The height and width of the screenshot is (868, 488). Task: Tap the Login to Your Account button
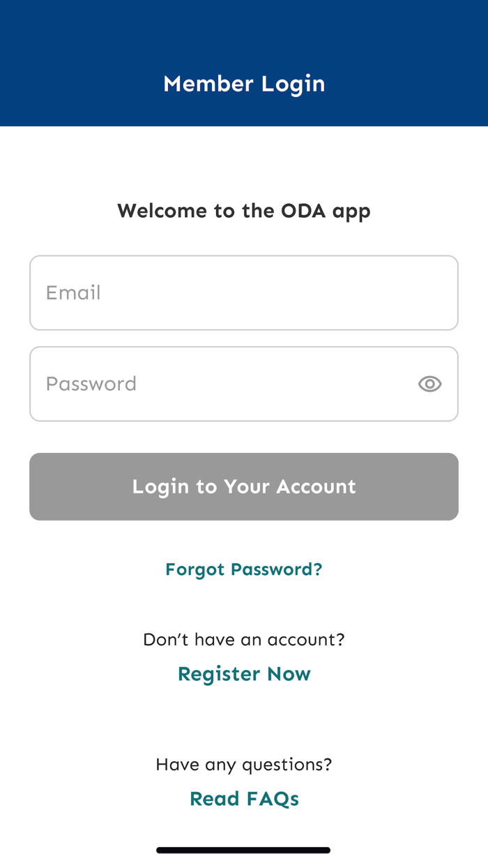(244, 486)
